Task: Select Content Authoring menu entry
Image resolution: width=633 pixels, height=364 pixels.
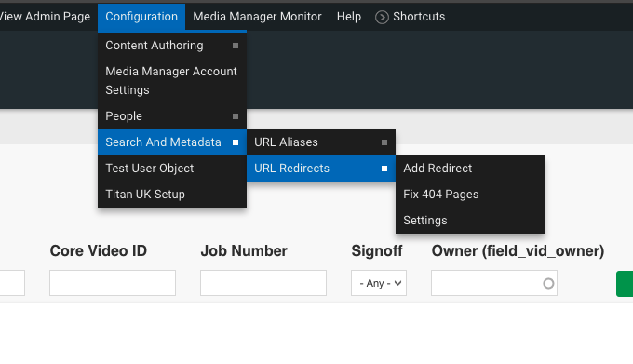Action: coord(172,46)
